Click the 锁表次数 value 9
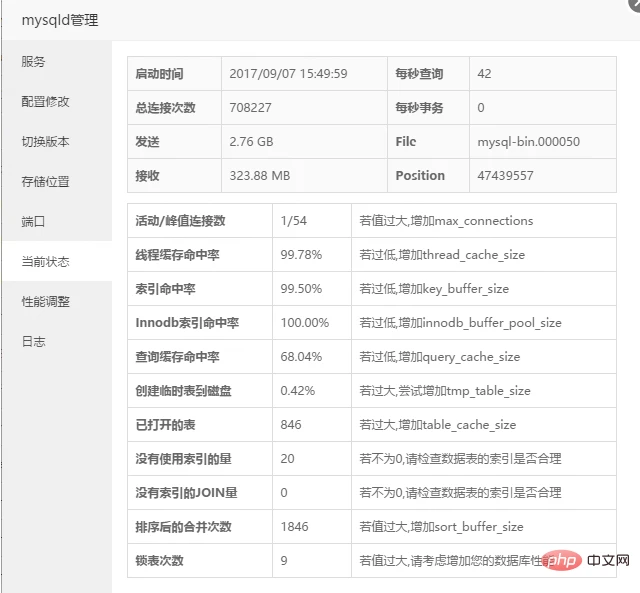 click(284, 560)
